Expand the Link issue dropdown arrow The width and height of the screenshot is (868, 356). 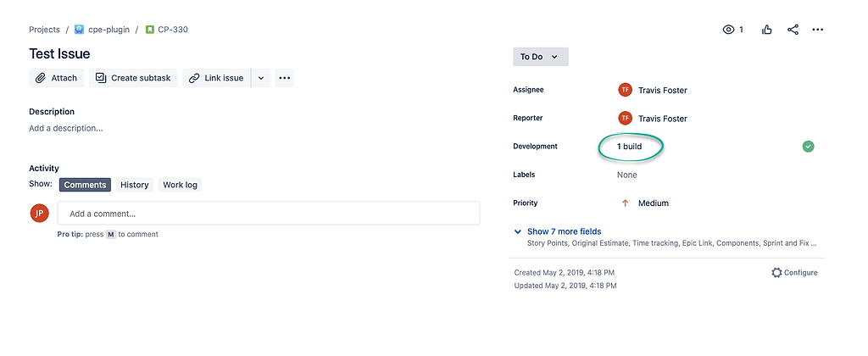tap(261, 78)
